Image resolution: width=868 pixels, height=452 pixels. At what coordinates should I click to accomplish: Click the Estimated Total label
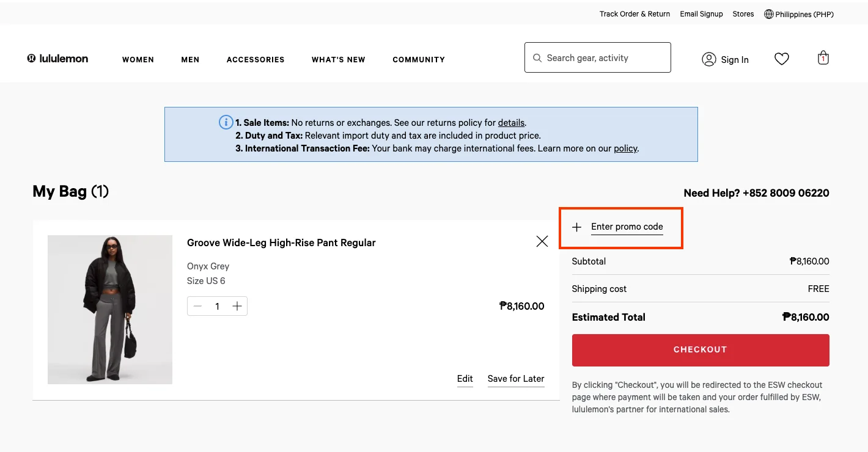609,317
